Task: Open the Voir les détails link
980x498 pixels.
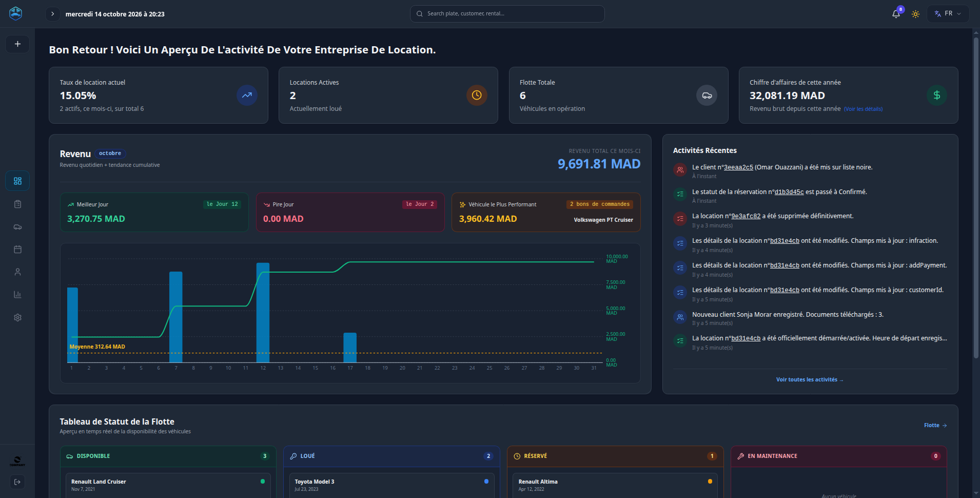Action: click(863, 109)
